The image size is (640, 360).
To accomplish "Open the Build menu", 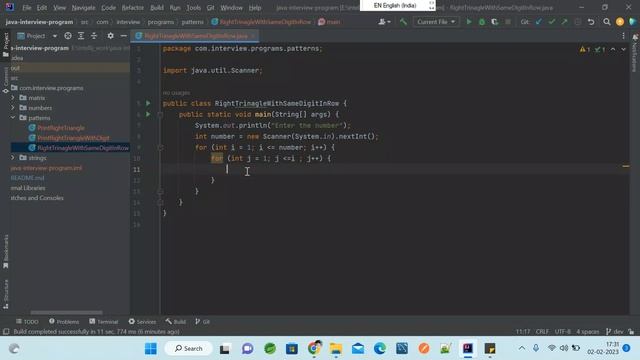I will coord(157,8).
